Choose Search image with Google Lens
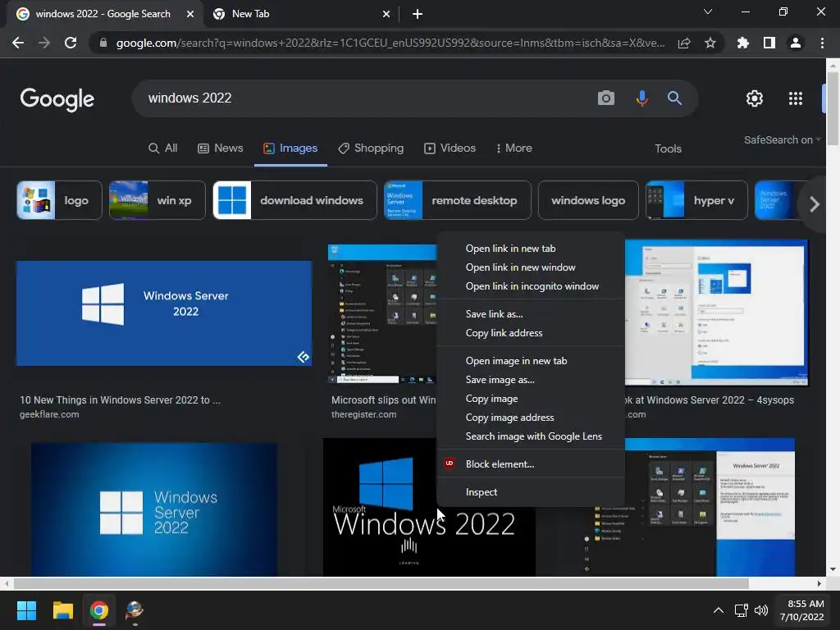This screenshot has height=630, width=840. [531, 436]
